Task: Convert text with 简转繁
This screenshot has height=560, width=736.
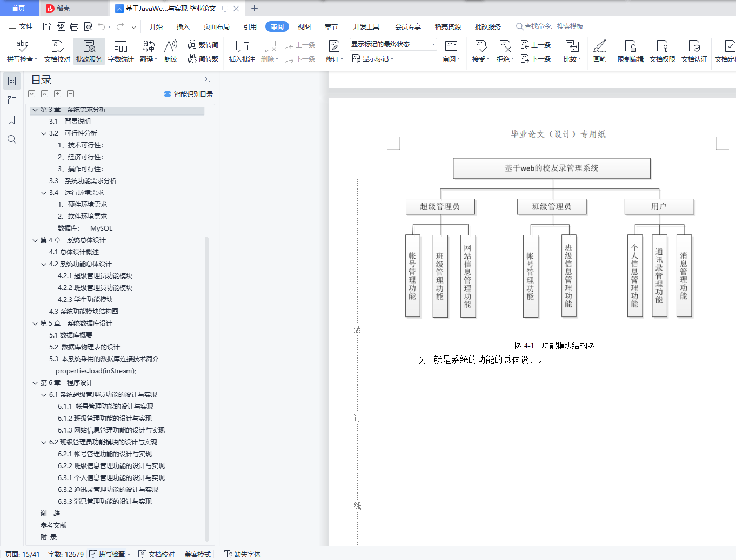Action: point(203,58)
